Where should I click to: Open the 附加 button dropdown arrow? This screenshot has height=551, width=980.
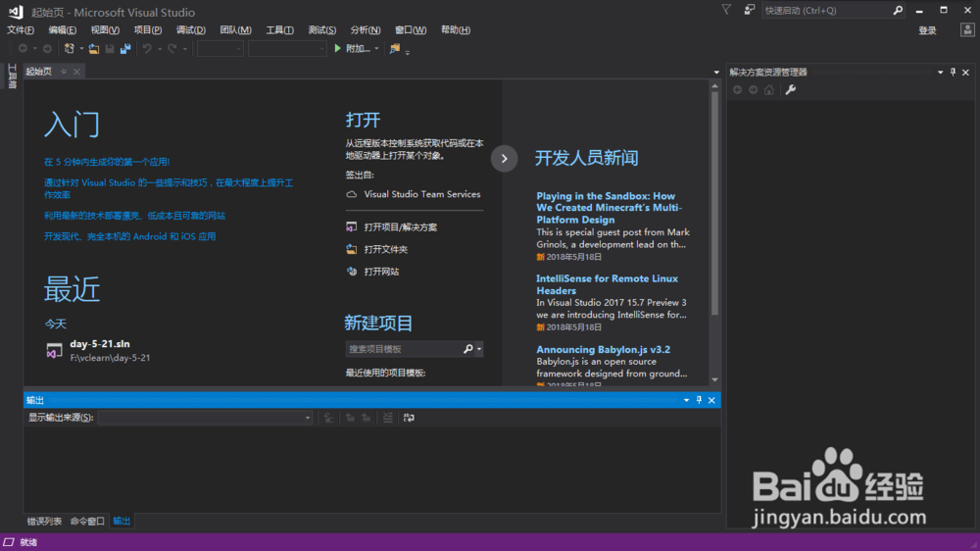pyautogui.click(x=376, y=49)
